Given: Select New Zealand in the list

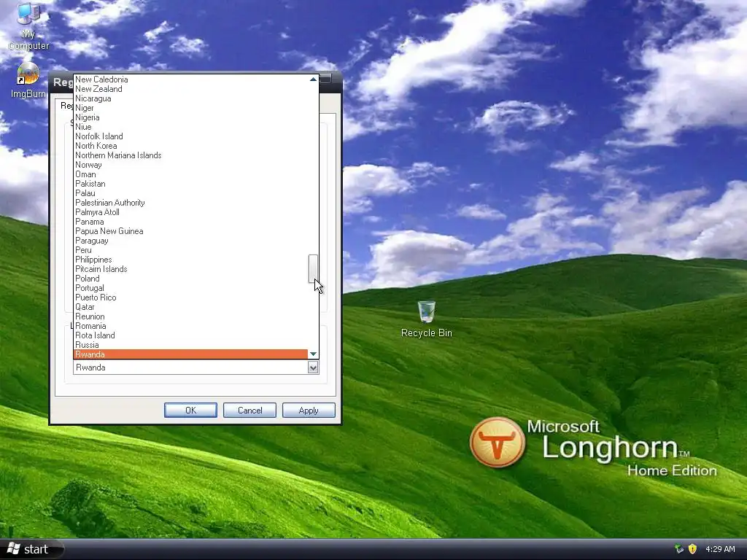Looking at the screenshot, I should click(x=190, y=89).
